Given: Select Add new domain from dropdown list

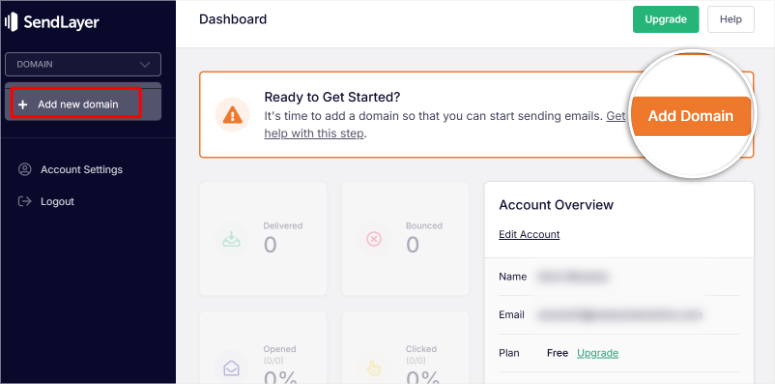Looking at the screenshot, I should click(x=77, y=104).
